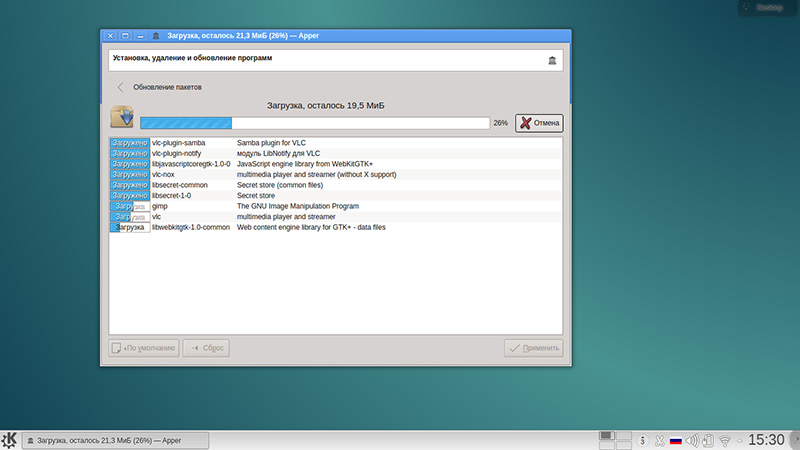Click the 'Обновление пакетов' breadcrumb label
This screenshot has height=450, width=800.
(167, 87)
